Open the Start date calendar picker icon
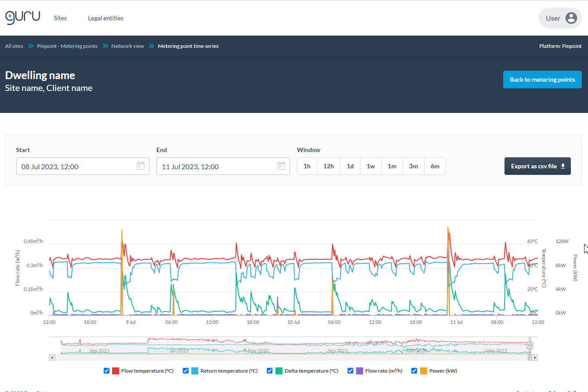 (x=140, y=166)
